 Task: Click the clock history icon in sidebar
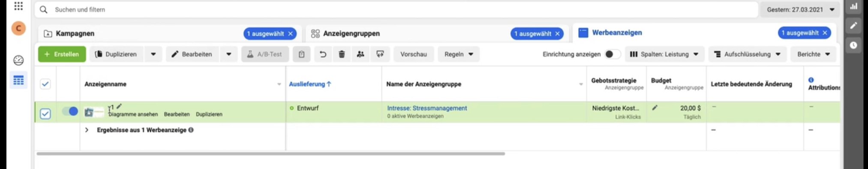coord(854,45)
